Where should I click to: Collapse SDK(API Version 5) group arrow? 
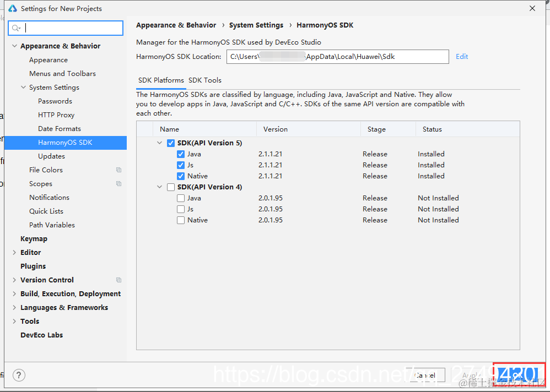point(160,143)
